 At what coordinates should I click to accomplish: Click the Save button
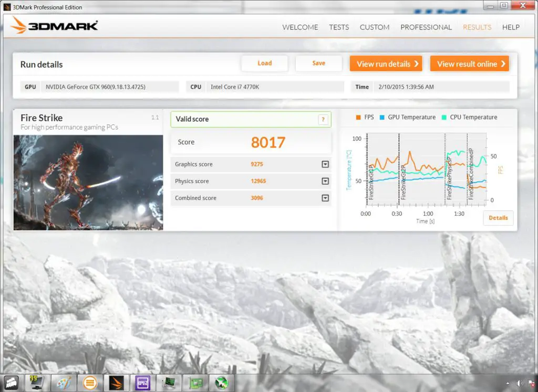[319, 63]
